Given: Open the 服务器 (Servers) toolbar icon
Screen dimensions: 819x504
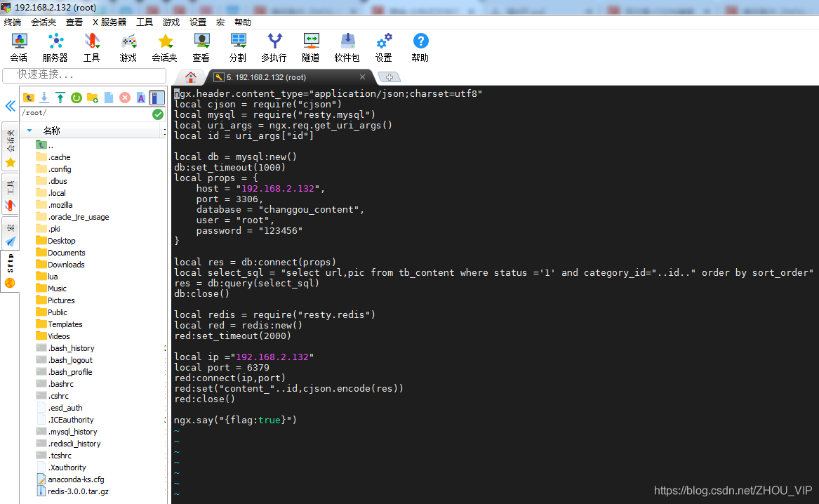Looking at the screenshot, I should [55, 48].
